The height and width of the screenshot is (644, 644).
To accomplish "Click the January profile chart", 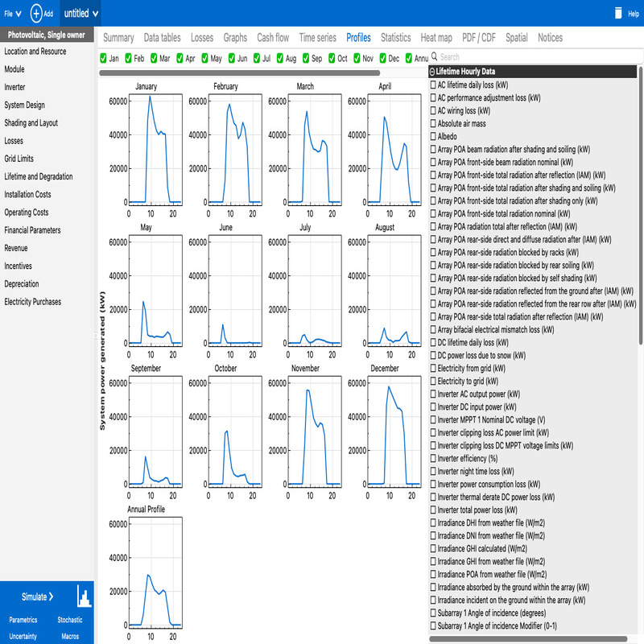I will click(155, 150).
